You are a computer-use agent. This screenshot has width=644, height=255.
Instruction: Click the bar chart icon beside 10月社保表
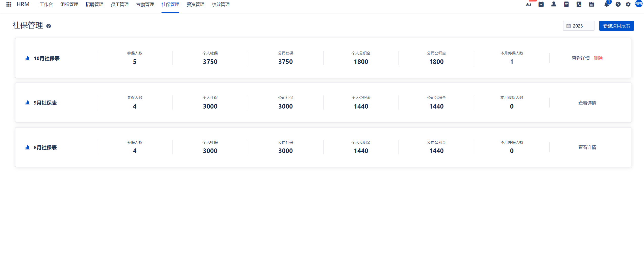point(27,58)
